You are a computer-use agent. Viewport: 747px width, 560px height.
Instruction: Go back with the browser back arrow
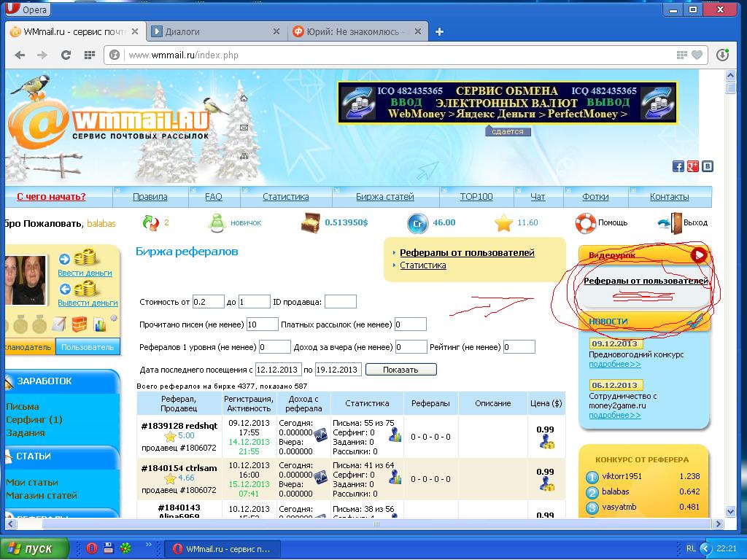pyautogui.click(x=20, y=55)
